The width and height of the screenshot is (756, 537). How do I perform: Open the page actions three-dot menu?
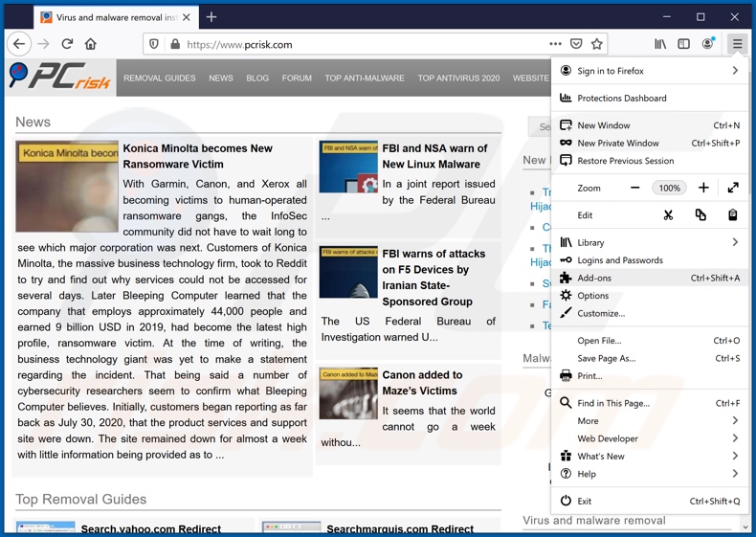(x=555, y=44)
